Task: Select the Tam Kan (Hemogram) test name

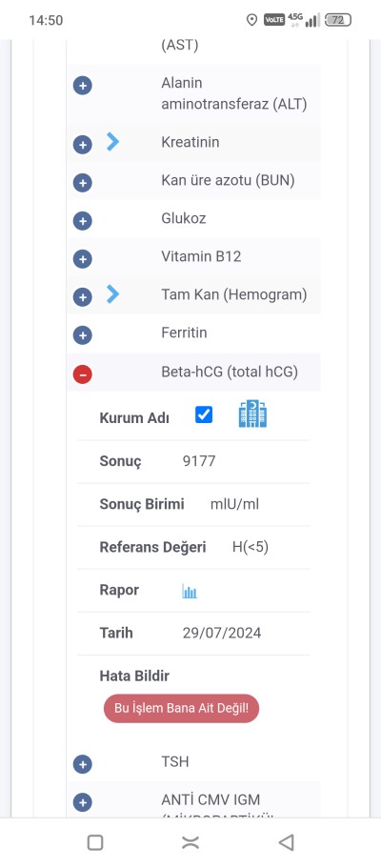Action: [233, 294]
